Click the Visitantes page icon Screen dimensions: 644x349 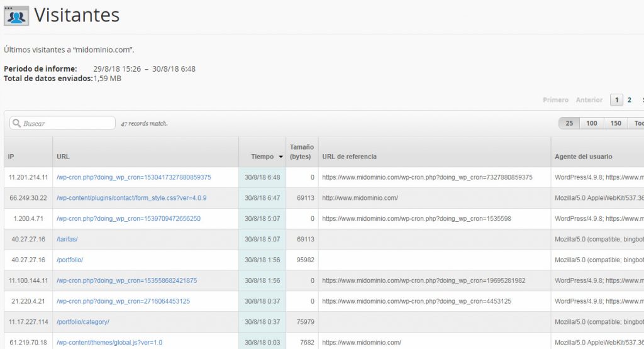point(16,16)
